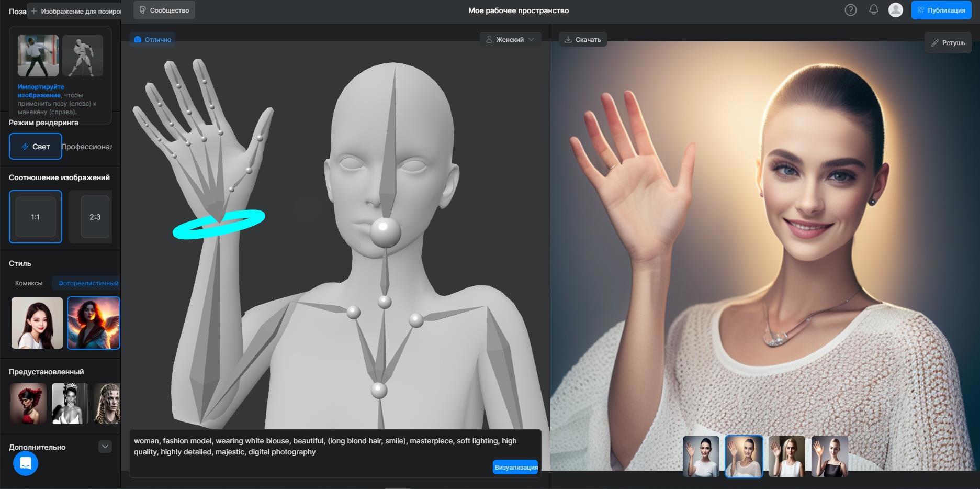This screenshot has width=980, height=489.
Task: Open the Female gender dropdown
Action: 510,40
